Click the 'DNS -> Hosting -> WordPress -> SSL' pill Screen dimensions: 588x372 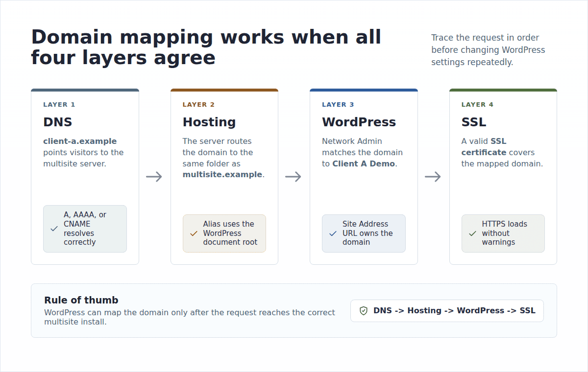click(447, 311)
